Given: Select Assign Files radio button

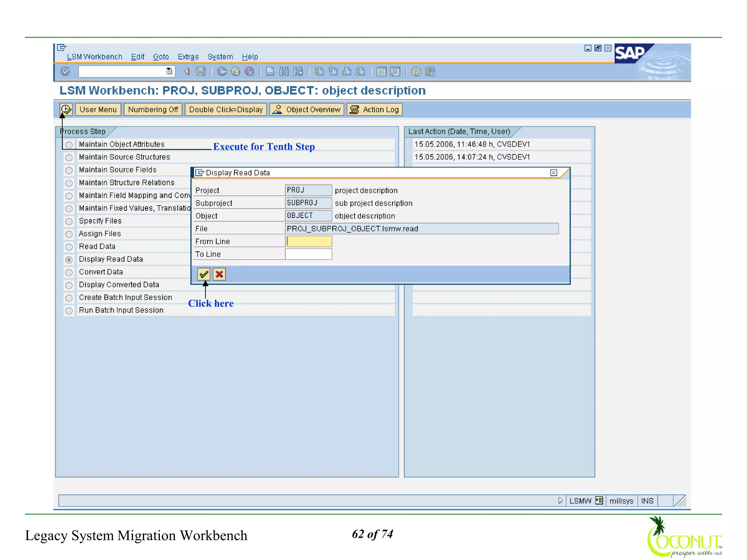Looking at the screenshot, I should click(69, 234).
